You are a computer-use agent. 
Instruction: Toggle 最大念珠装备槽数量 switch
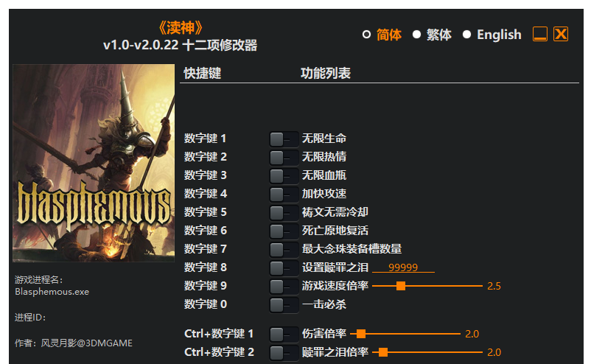pos(284,250)
